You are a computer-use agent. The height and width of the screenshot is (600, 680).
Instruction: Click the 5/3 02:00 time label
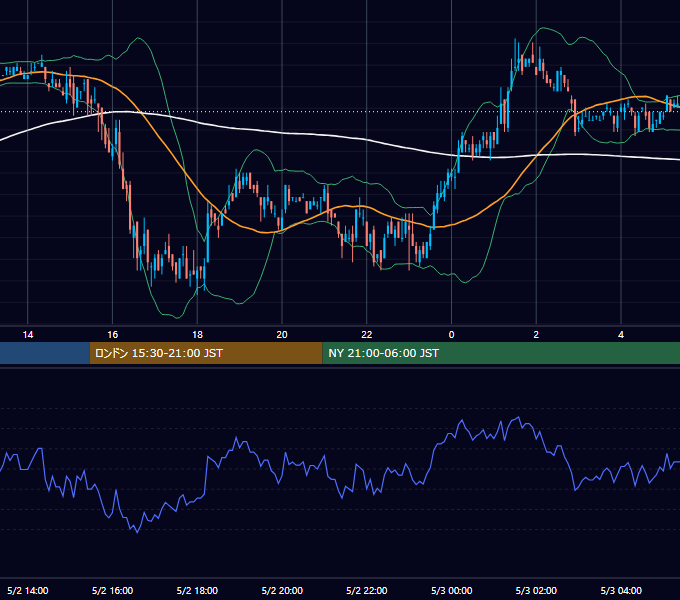536,590
